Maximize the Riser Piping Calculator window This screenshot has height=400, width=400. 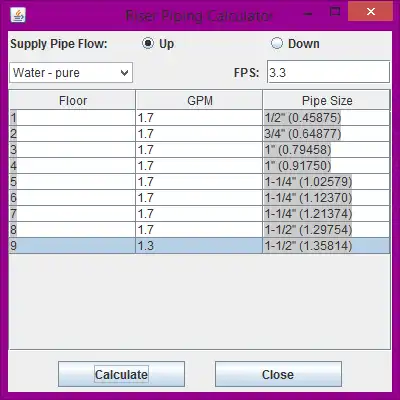coord(335,12)
